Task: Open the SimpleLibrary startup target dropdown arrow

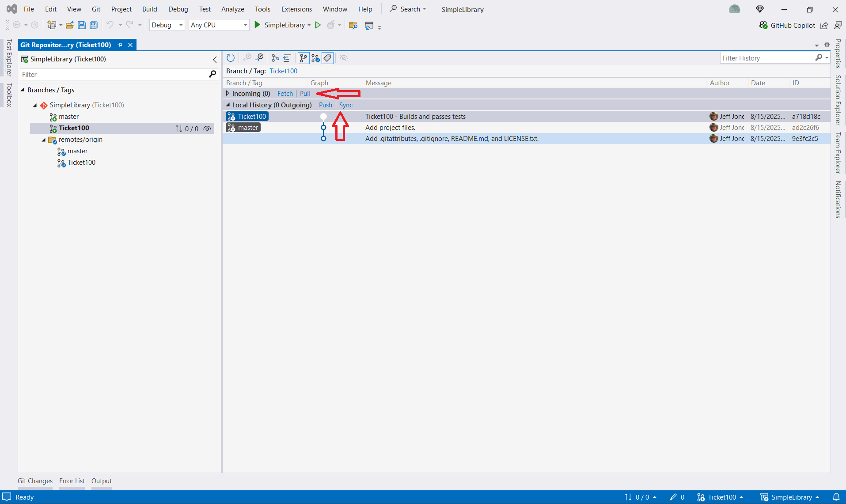Action: click(x=309, y=25)
